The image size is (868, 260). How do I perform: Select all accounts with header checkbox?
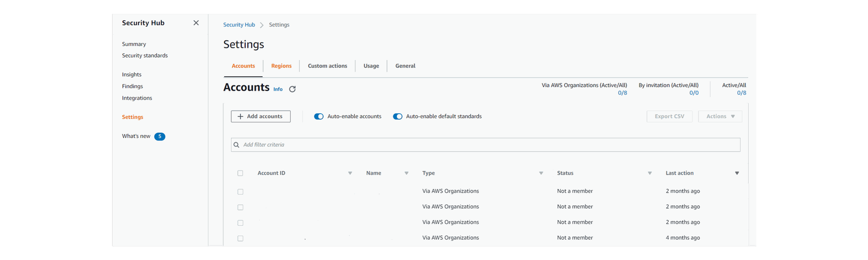coord(241,173)
